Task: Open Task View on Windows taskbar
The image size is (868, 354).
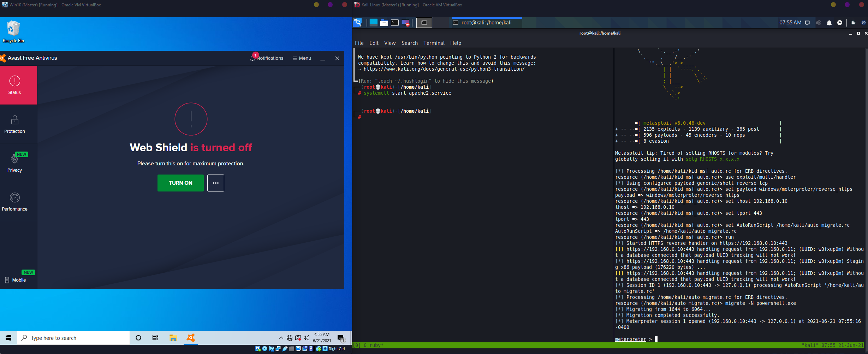Action: 155,338
